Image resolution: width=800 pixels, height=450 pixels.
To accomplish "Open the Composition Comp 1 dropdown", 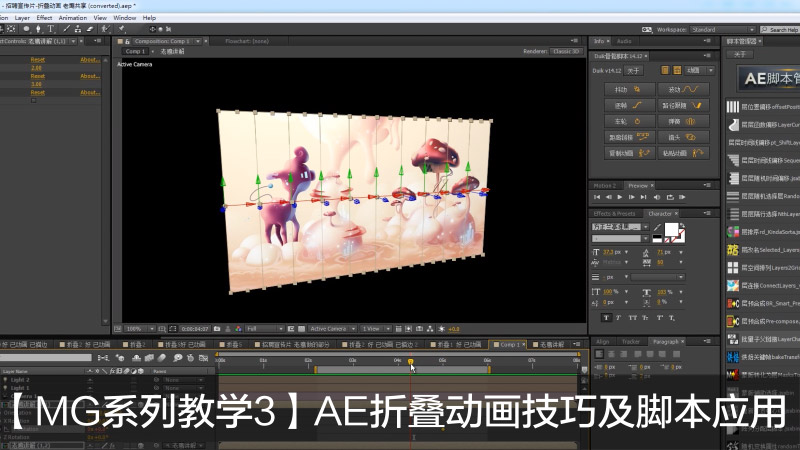I will click(x=167, y=41).
